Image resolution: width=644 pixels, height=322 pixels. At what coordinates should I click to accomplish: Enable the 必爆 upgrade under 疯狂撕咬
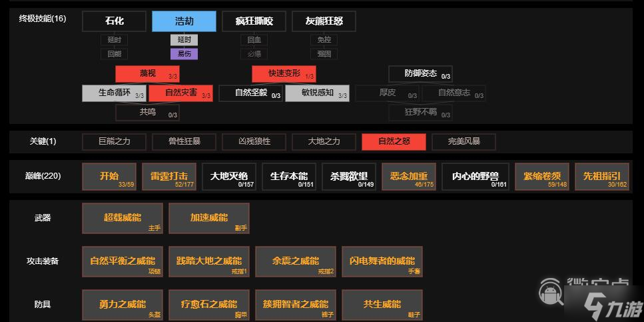(254, 54)
